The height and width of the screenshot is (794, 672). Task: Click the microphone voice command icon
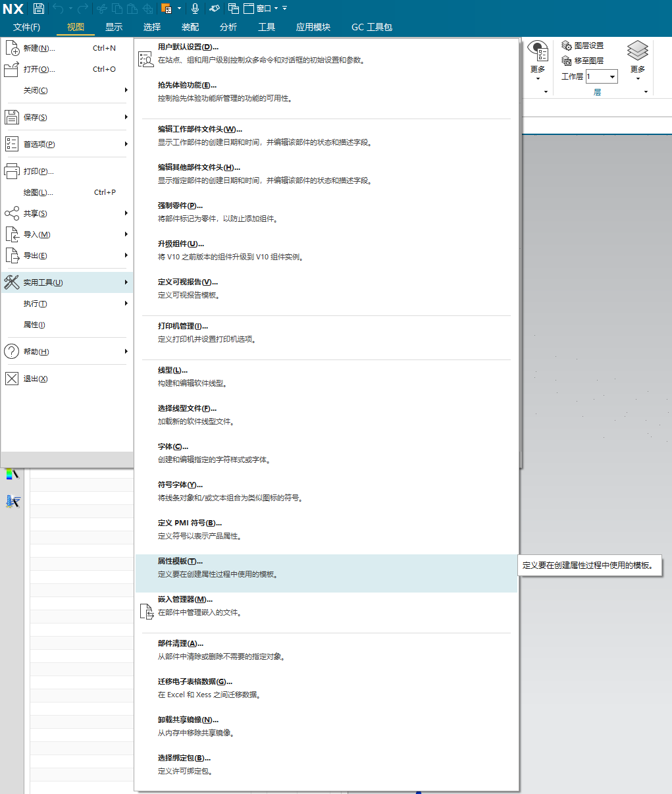tap(195, 9)
